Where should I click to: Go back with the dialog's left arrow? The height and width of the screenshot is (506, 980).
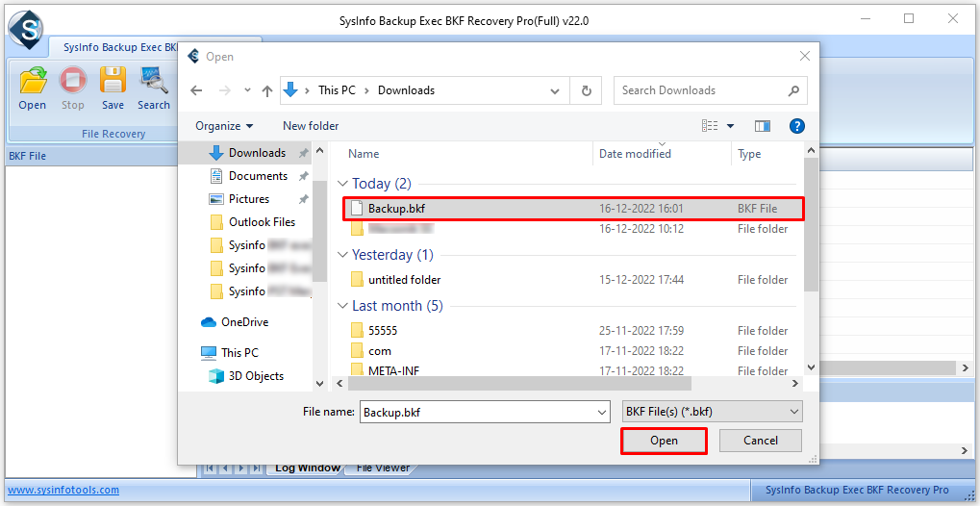[196, 90]
